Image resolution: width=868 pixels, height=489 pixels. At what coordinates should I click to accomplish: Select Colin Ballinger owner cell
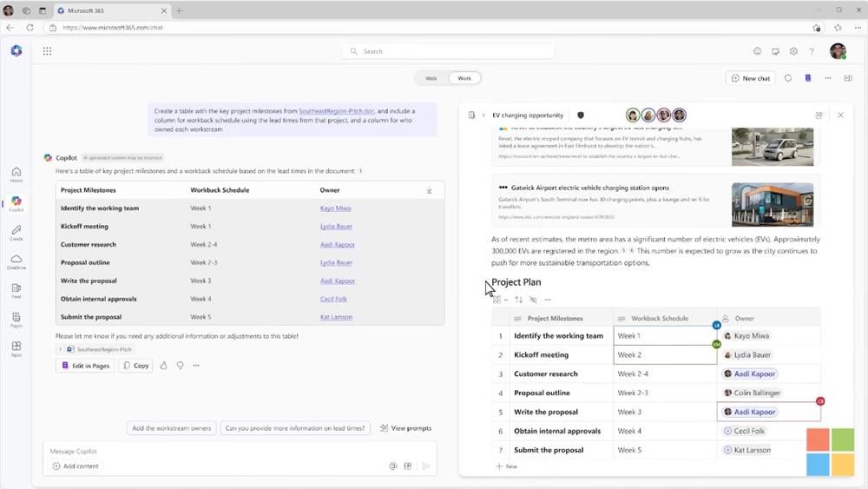point(768,393)
